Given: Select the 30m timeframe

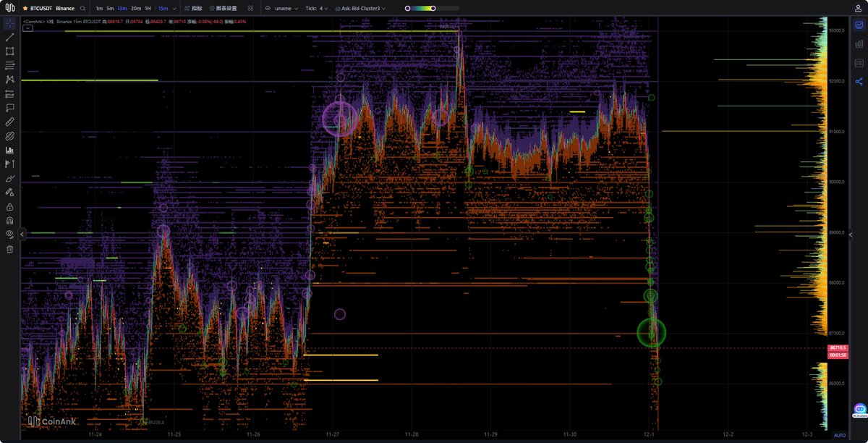Looking at the screenshot, I should pos(136,8).
